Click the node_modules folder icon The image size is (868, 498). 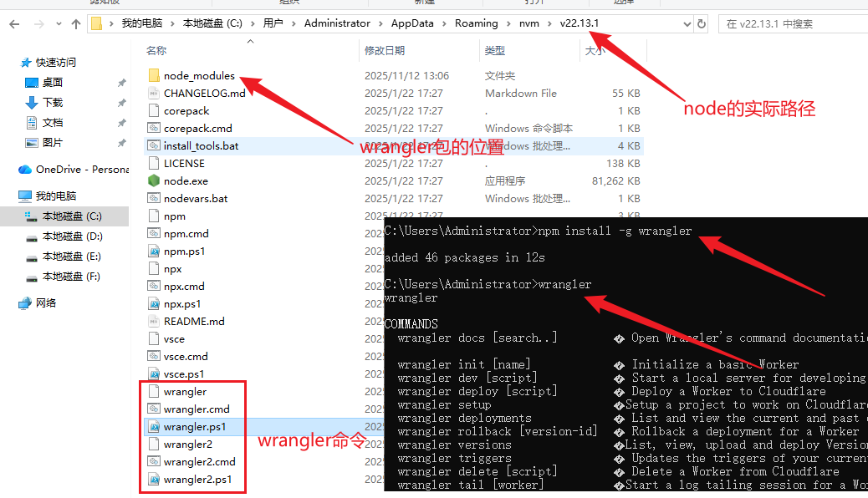pyautogui.click(x=154, y=76)
